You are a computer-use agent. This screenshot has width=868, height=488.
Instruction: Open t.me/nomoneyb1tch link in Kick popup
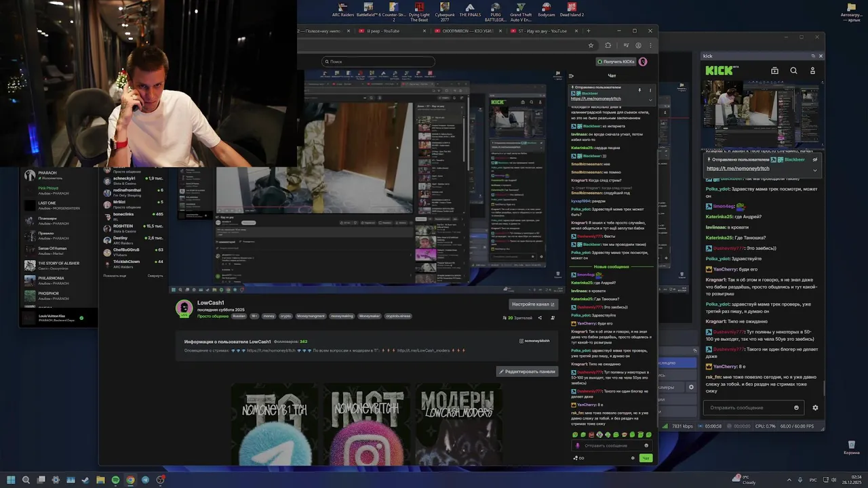(x=738, y=169)
